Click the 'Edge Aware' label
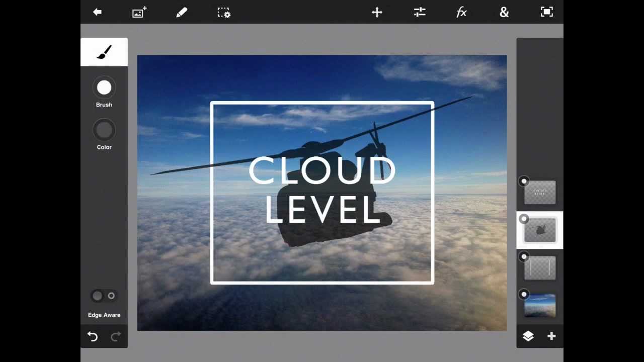 (x=104, y=315)
